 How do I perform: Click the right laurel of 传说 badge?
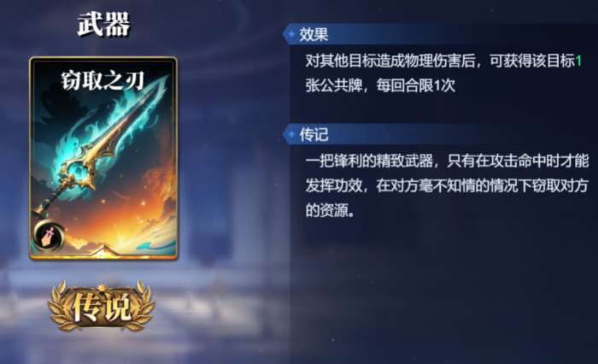click(143, 307)
